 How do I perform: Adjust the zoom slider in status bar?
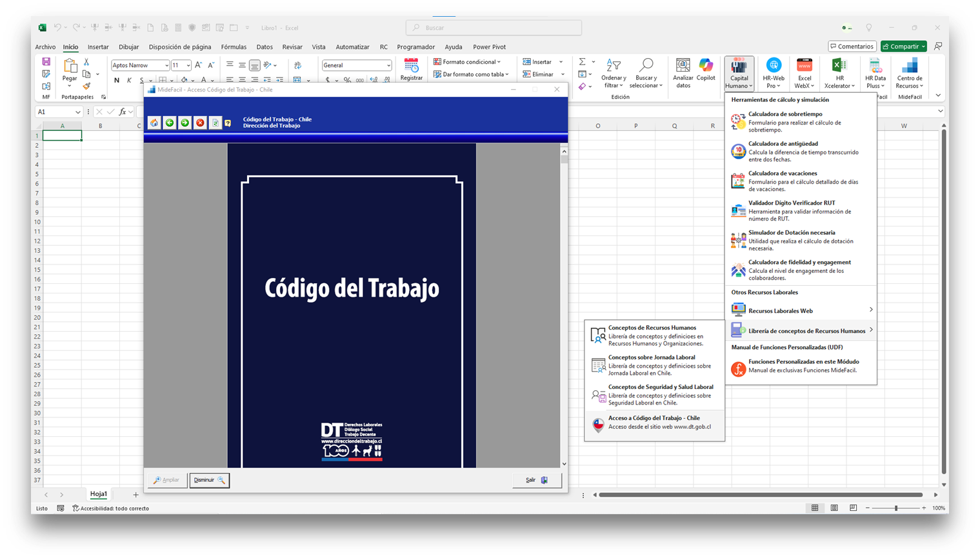click(895, 508)
